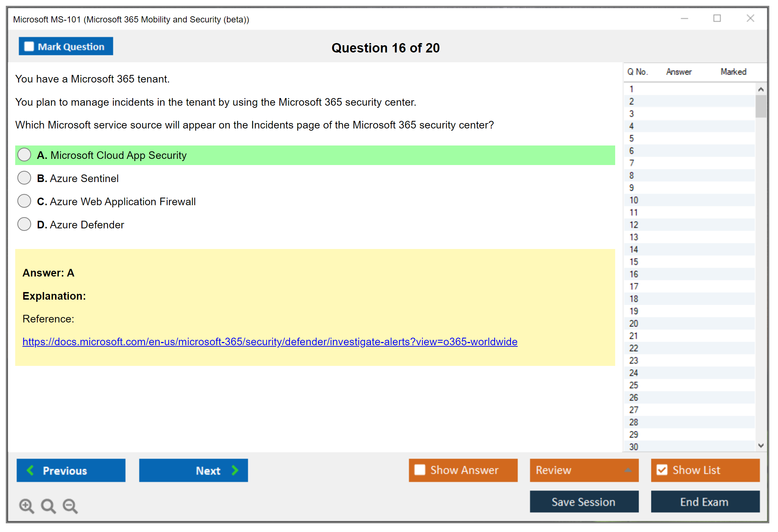Click the green right arrow on Next

coord(235,470)
